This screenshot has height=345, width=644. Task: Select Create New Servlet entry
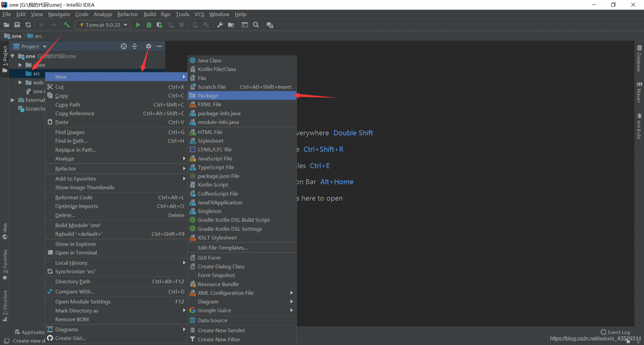[242, 330]
